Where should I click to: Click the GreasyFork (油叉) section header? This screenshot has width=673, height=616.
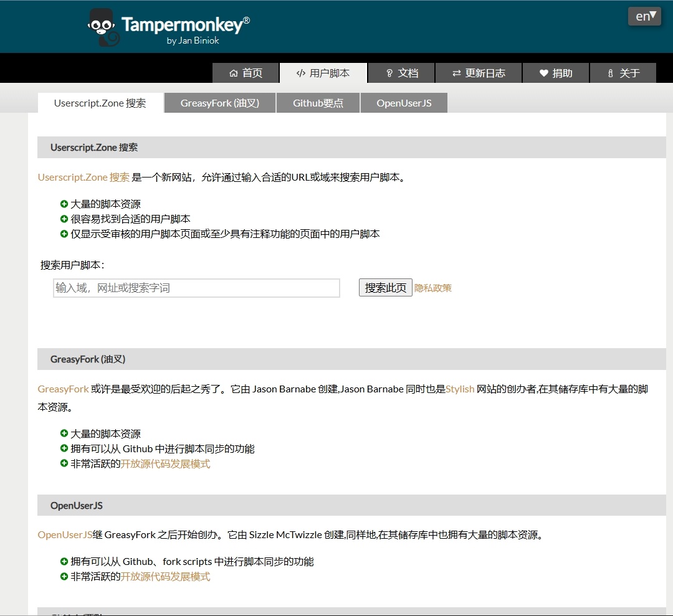tap(351, 359)
